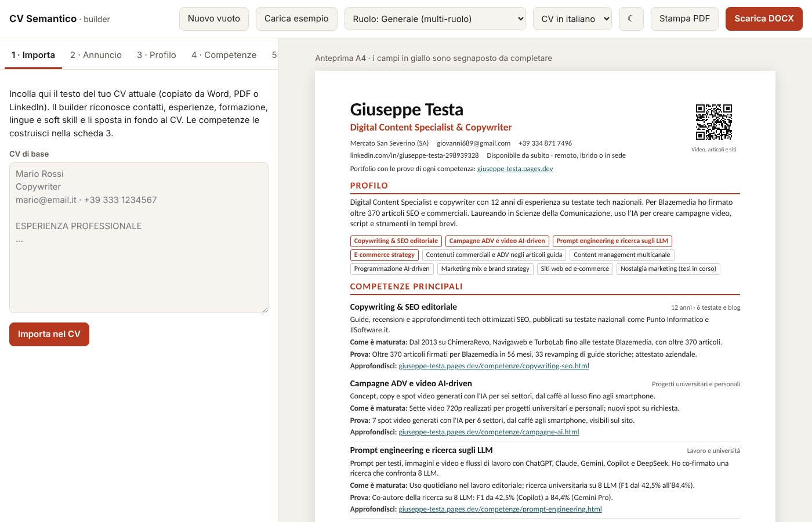Viewport: 812px width, 522px height.
Task: Click the Contenuti commerciali e ADV negli articoli guida tag
Action: point(494,255)
